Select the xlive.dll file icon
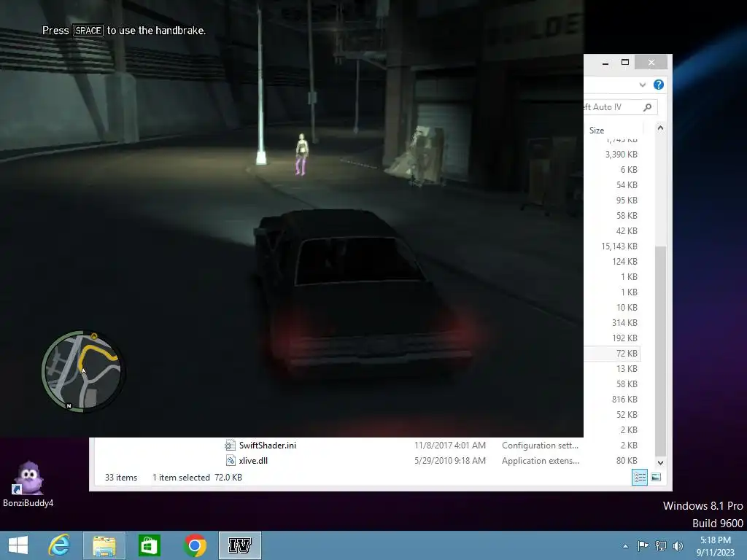This screenshot has height=560, width=747. [230, 461]
